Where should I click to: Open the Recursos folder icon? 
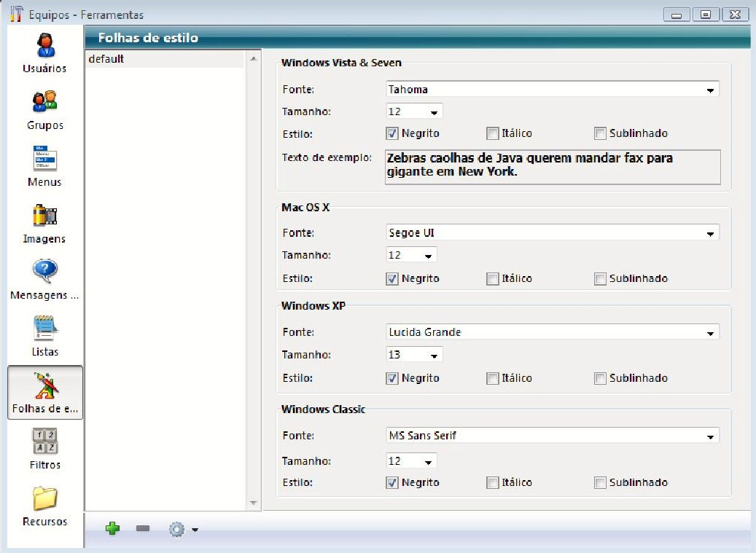(x=44, y=498)
